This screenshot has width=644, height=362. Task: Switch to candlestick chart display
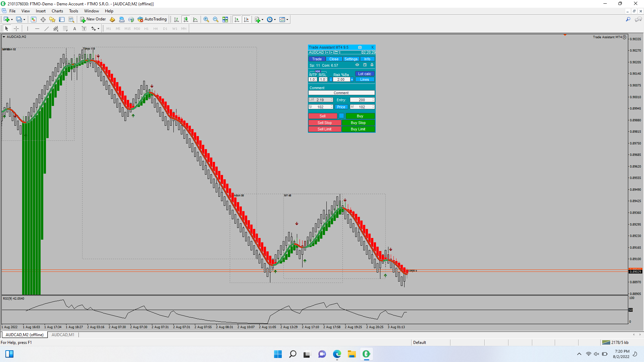[186, 19]
